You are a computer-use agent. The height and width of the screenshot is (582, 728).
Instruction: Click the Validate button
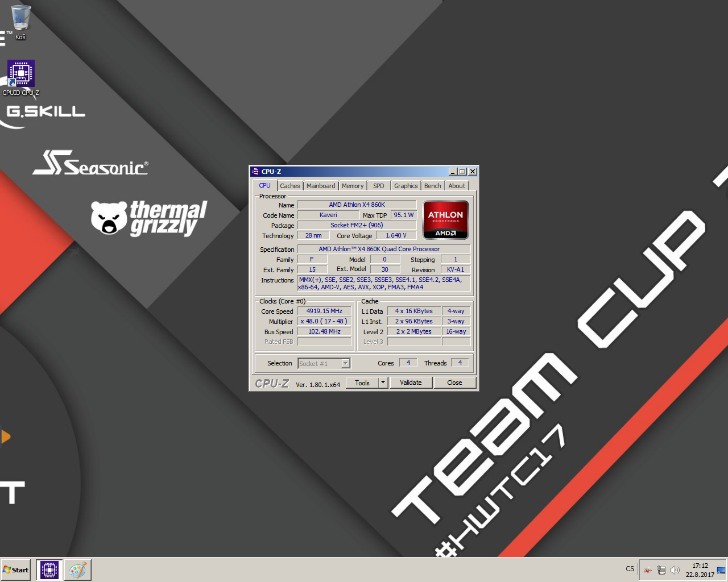(x=411, y=383)
